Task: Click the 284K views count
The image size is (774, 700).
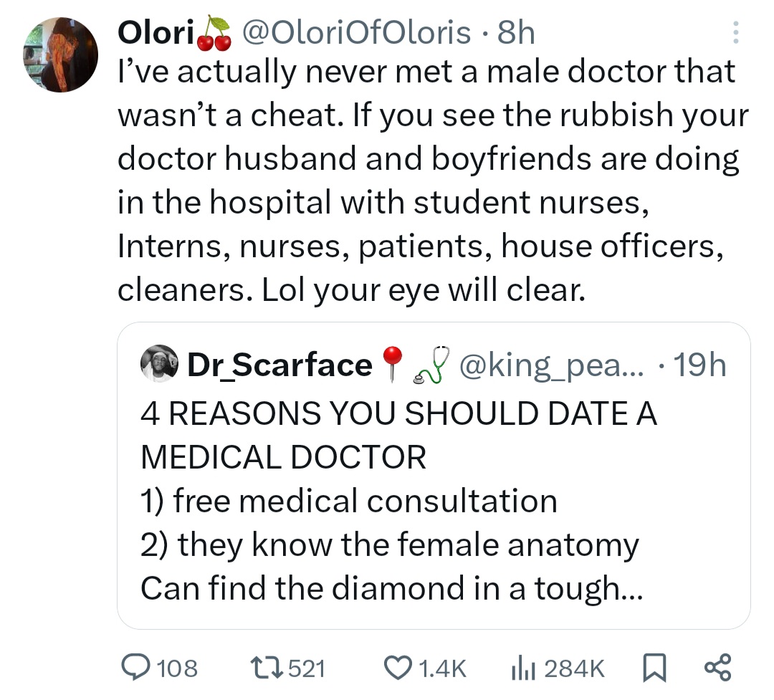Action: (575, 668)
